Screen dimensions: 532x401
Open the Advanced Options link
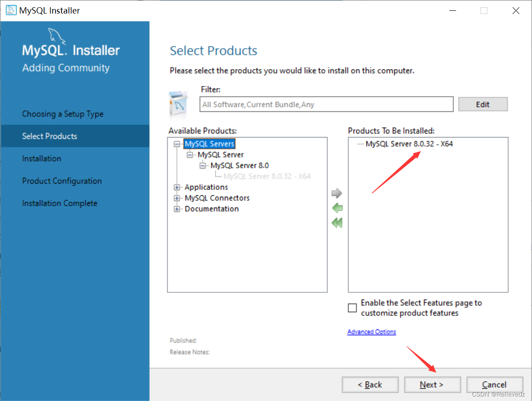(x=371, y=332)
